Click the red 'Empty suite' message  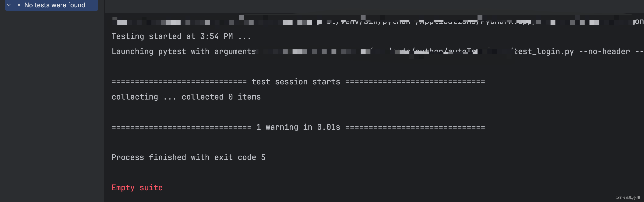tap(137, 187)
